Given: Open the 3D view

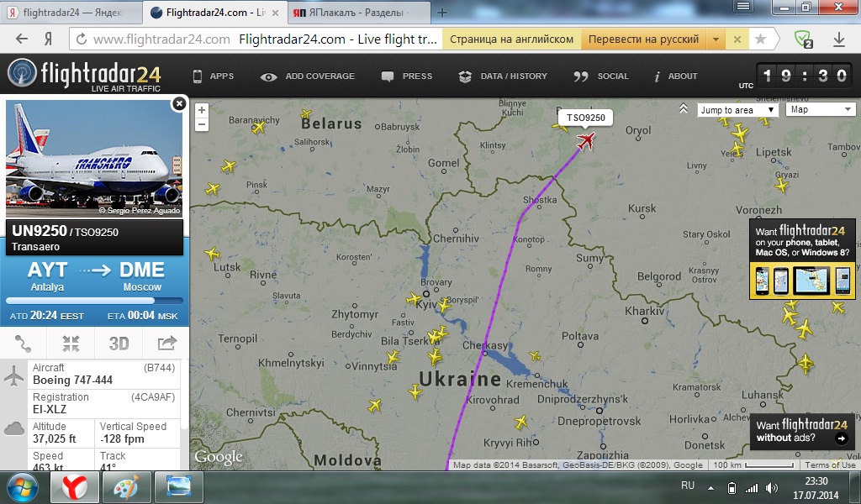Looking at the screenshot, I should (x=119, y=344).
